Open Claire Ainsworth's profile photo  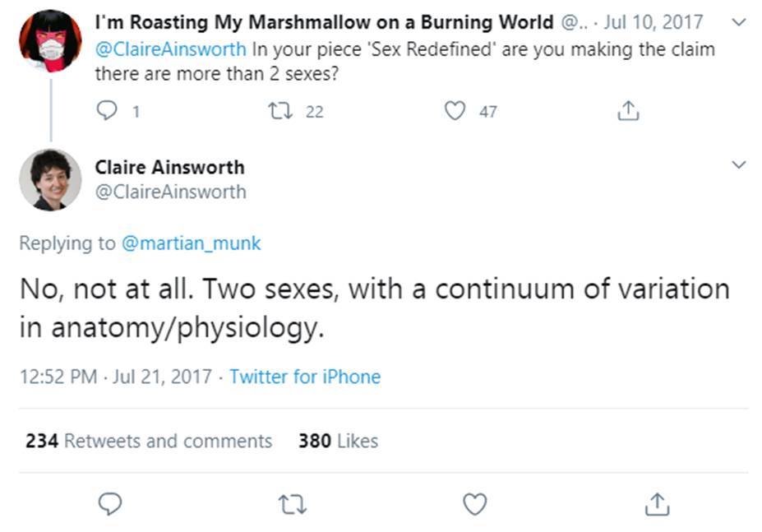(50, 179)
